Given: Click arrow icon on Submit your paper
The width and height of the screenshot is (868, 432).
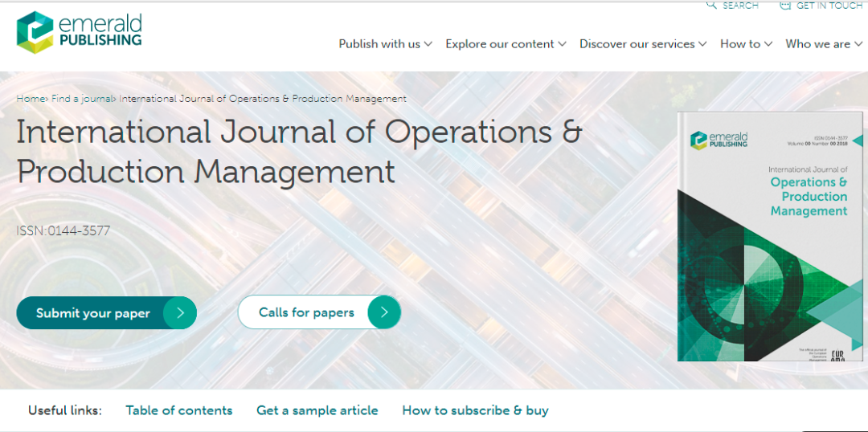Looking at the screenshot, I should (x=180, y=313).
